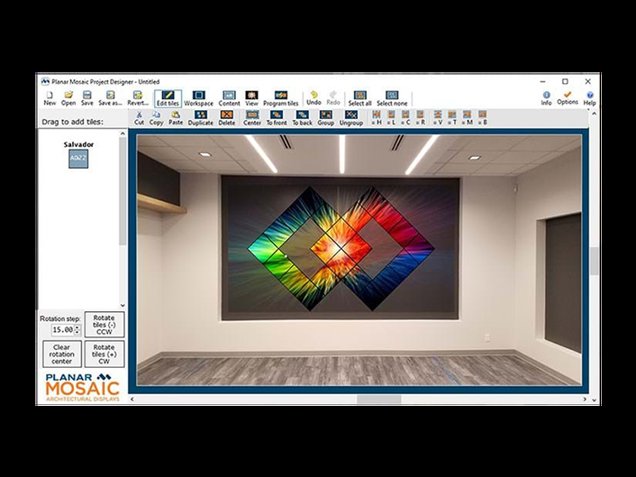Click the tile list scroll up arrow
This screenshot has width=636, height=477.
pos(122,133)
